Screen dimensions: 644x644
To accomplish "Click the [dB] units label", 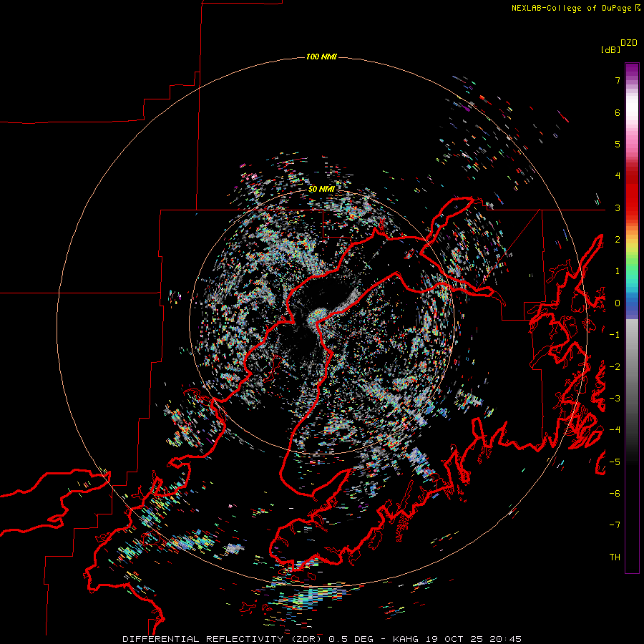I will tap(610, 50).
